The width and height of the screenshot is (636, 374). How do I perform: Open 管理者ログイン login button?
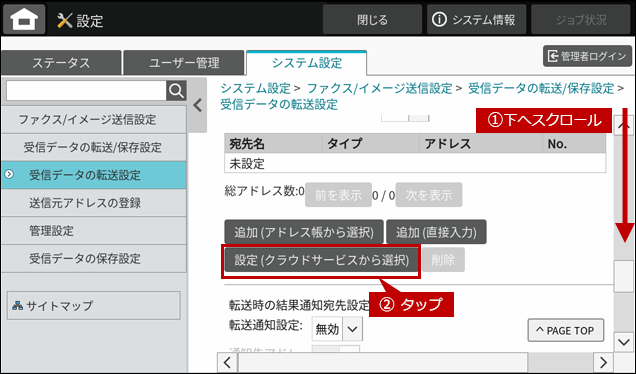click(587, 56)
